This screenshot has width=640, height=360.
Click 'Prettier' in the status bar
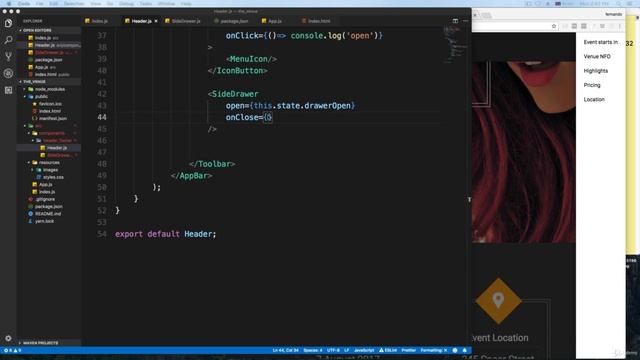tap(408, 350)
